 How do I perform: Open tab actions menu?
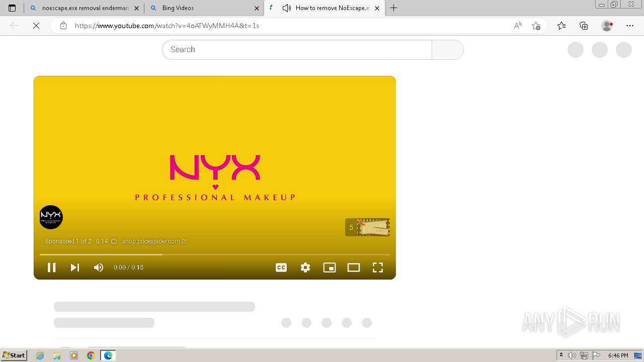[12, 8]
